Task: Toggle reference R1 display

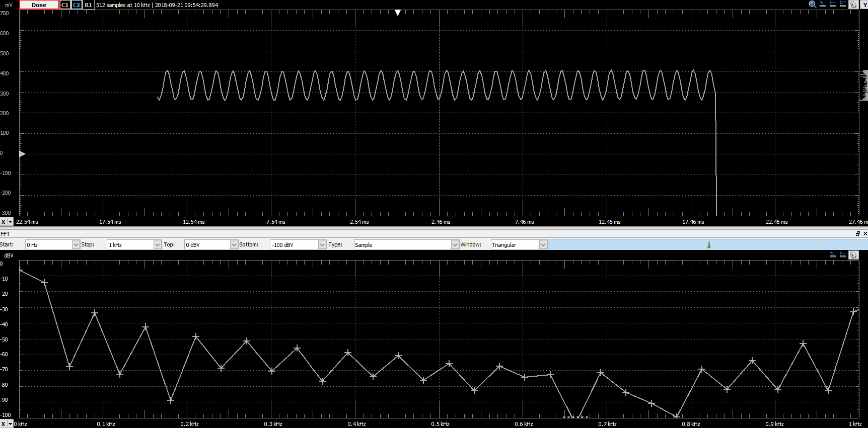Action: [x=88, y=5]
